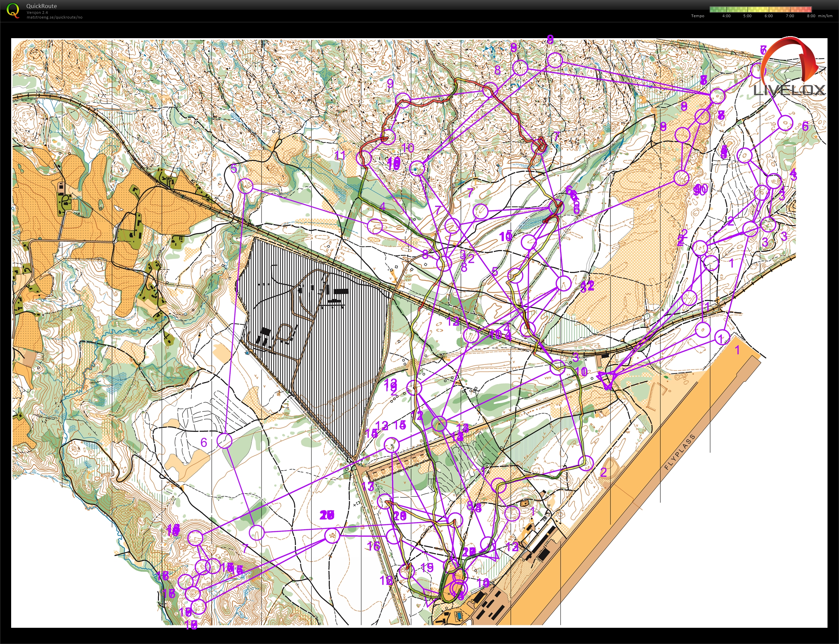Click control circle 7 beside the red route loop

[539, 147]
